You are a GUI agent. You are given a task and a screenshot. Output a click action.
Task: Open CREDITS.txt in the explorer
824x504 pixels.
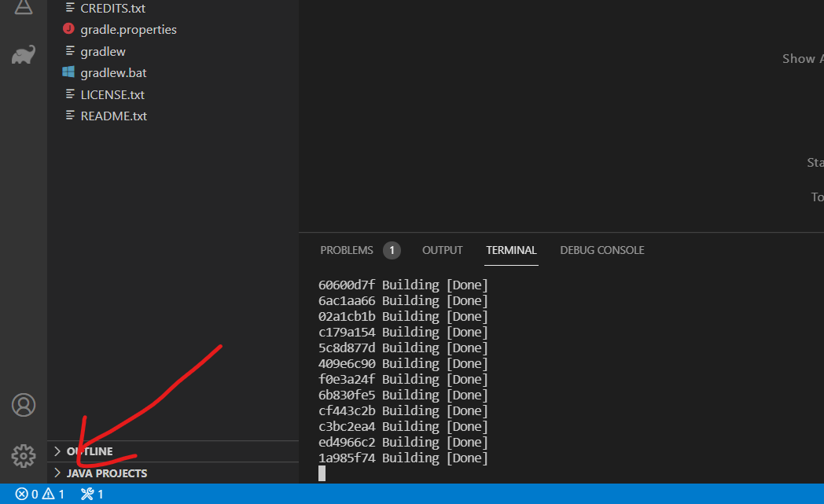point(112,9)
